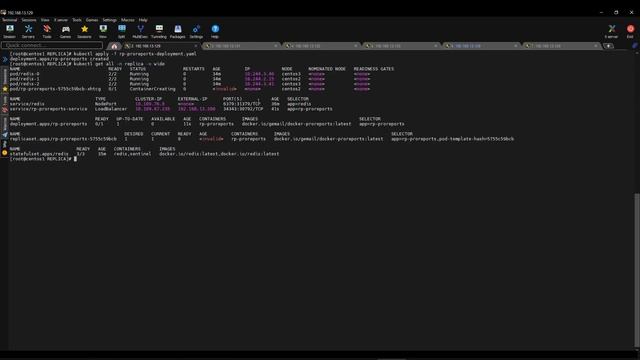Image resolution: width=640 pixels, height=360 pixels.
Task: Close the second session tab
Action: pos(276,46)
